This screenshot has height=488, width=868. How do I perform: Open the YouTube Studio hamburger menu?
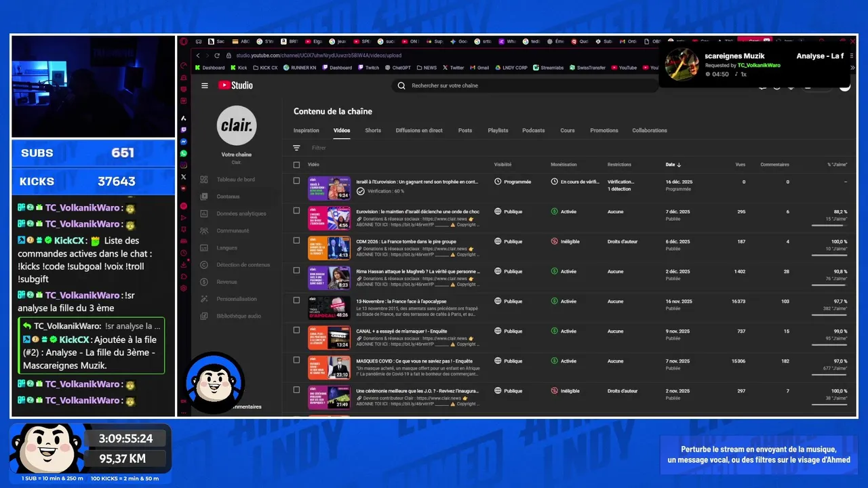pyautogui.click(x=204, y=85)
